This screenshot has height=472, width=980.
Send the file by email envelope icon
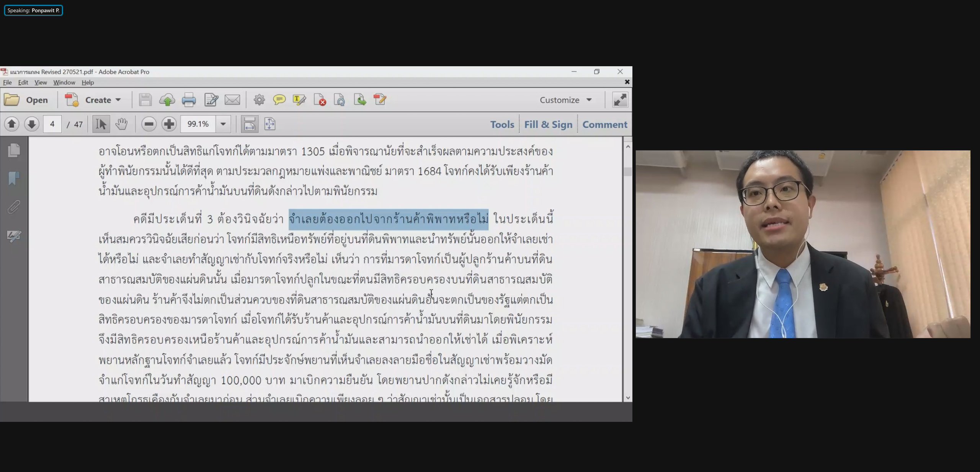(232, 100)
